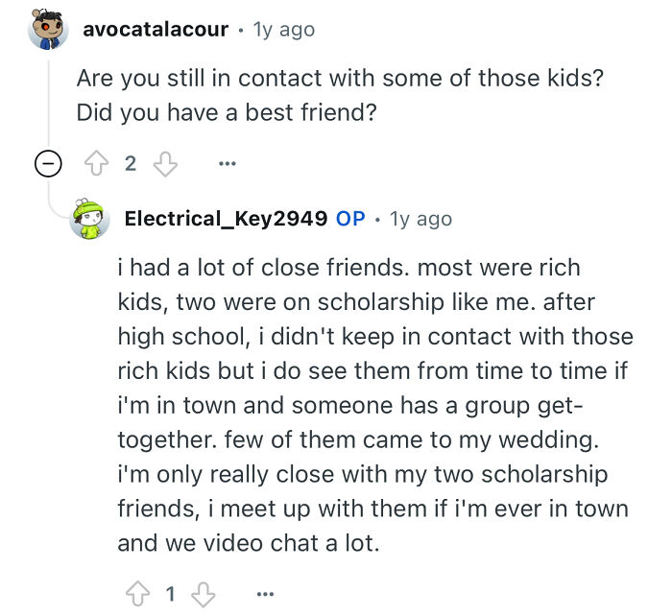Downvote the Electrical_Key2949 reply
Screen dimensions: 672x616
tap(206, 594)
